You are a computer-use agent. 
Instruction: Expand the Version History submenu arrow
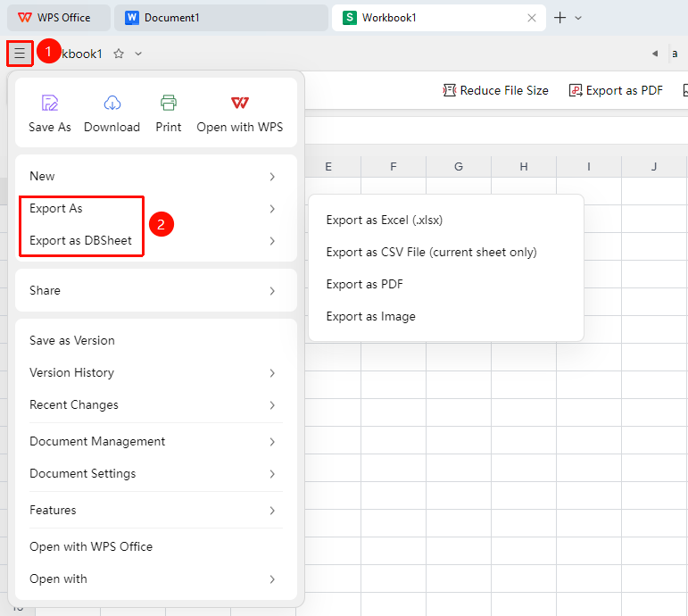[x=272, y=373]
